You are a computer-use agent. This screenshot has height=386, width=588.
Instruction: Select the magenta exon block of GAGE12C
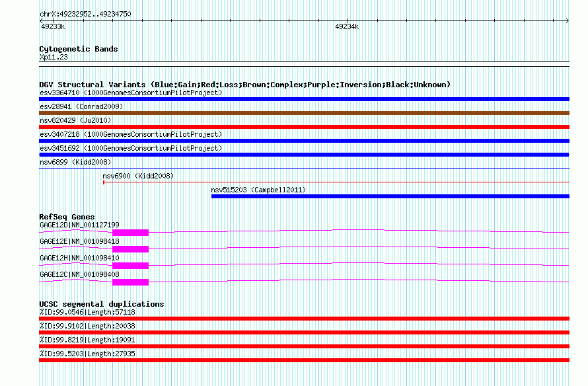131,282
